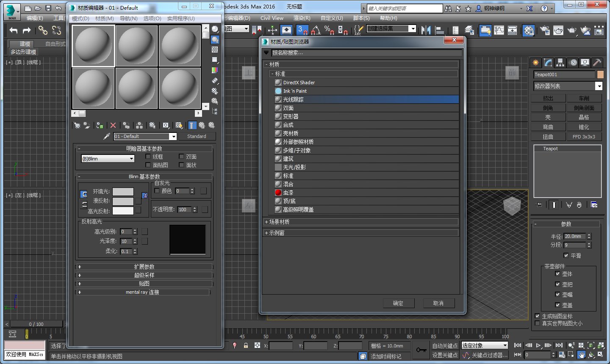Screen dimensions: 610x364
Task: Expand the 扩展参数 rollout
Action: click(x=144, y=267)
